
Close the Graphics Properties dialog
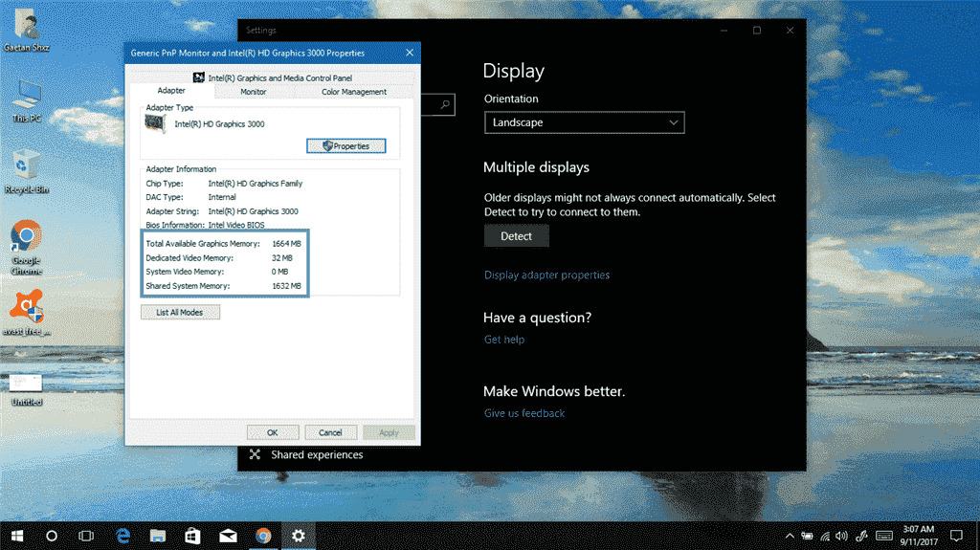click(x=410, y=53)
